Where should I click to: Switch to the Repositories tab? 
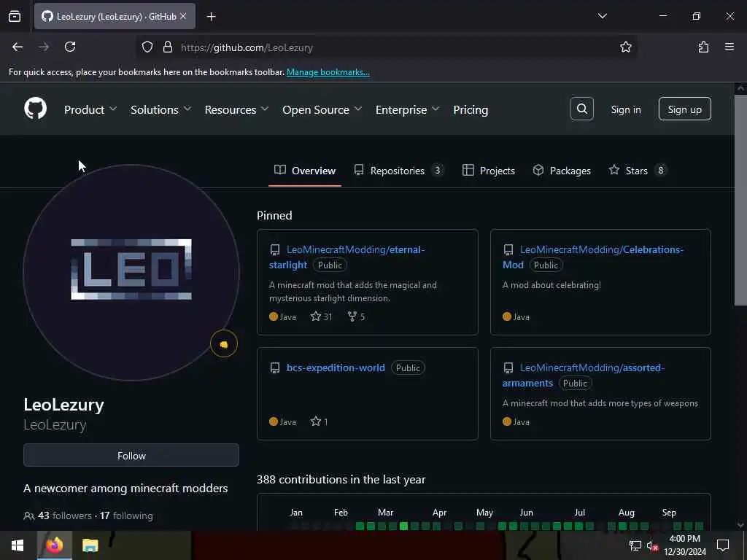pos(399,171)
